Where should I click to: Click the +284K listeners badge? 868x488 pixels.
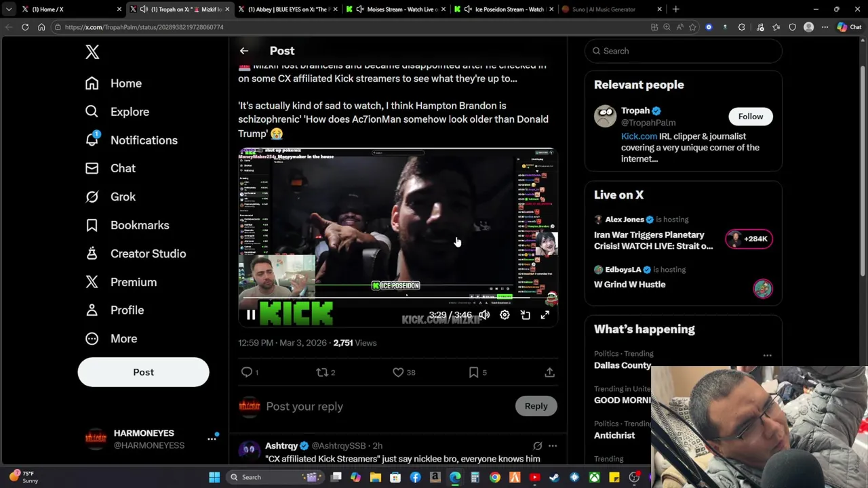pyautogui.click(x=749, y=239)
